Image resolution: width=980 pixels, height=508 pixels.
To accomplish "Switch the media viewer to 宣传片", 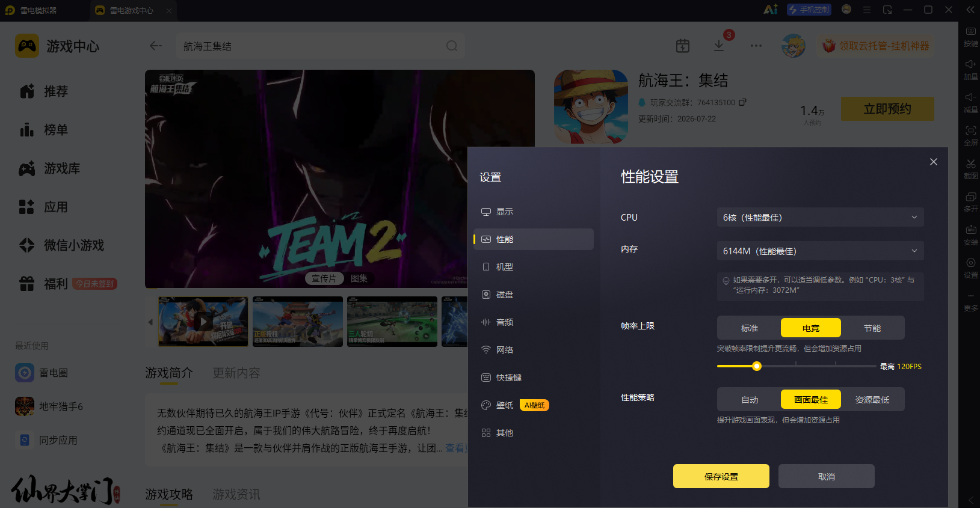I will [x=324, y=278].
